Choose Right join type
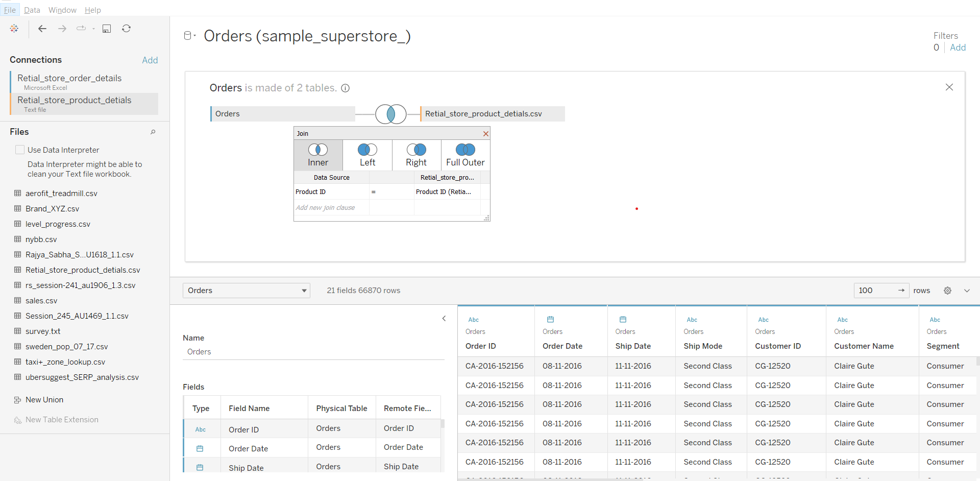 416,155
